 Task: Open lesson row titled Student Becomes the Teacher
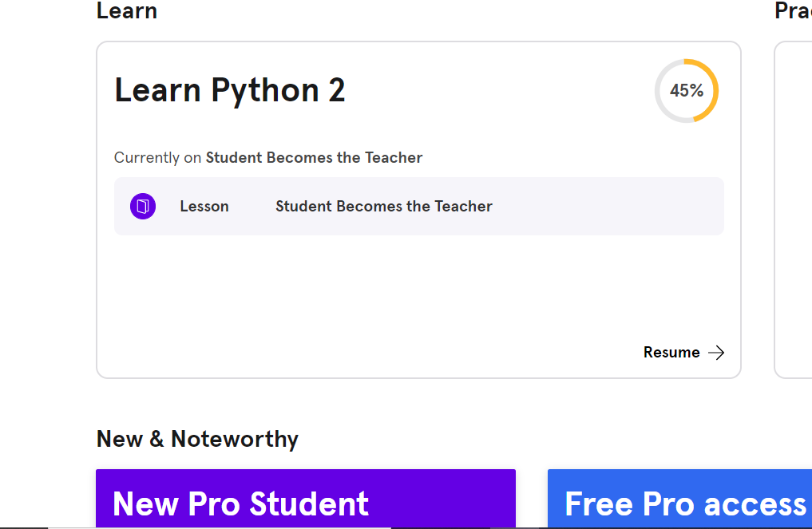pyautogui.click(x=419, y=206)
